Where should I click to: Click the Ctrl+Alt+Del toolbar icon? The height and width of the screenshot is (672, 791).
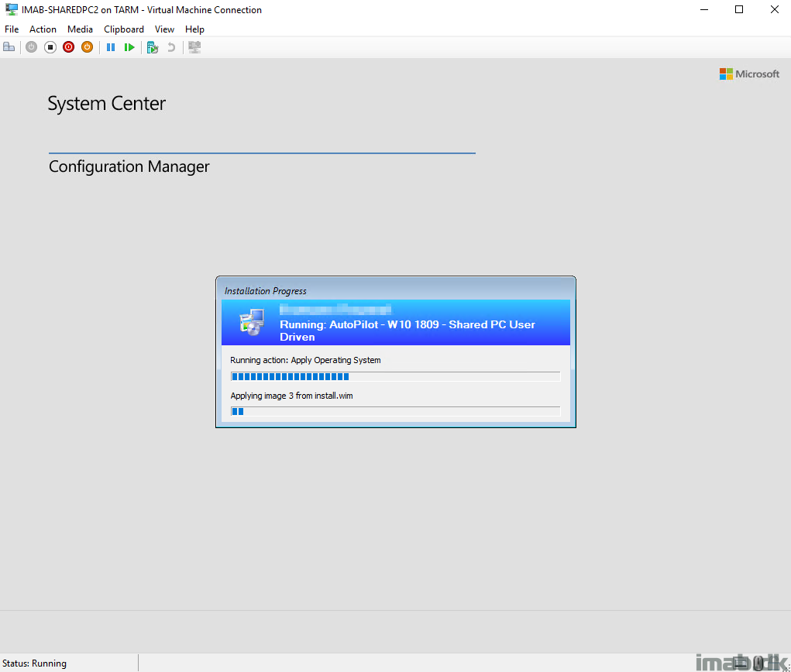[x=9, y=47]
